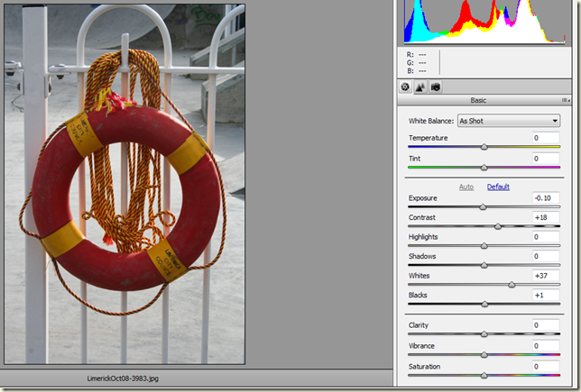
Task: Click the Auto tone link
Action: [466, 187]
